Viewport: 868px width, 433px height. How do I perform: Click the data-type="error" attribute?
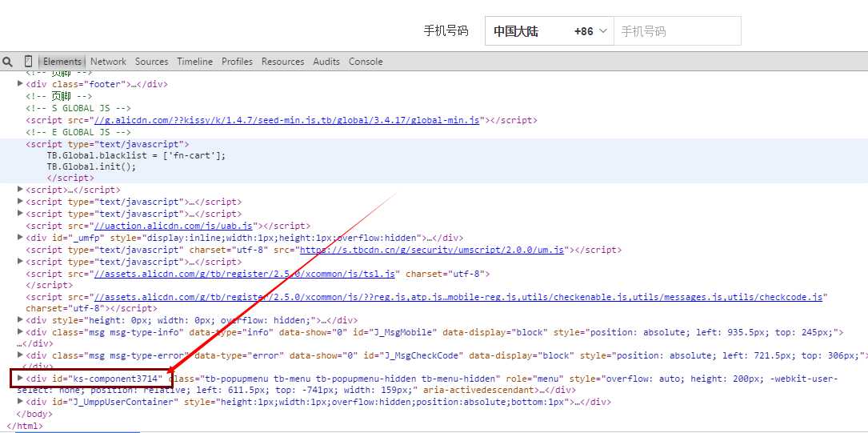pyautogui.click(x=239, y=355)
